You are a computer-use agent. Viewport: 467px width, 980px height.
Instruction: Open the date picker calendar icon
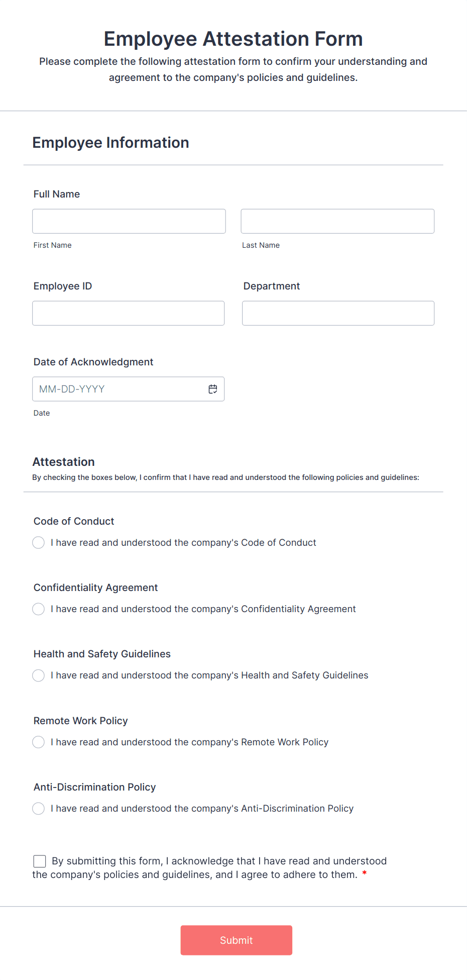pyautogui.click(x=212, y=388)
